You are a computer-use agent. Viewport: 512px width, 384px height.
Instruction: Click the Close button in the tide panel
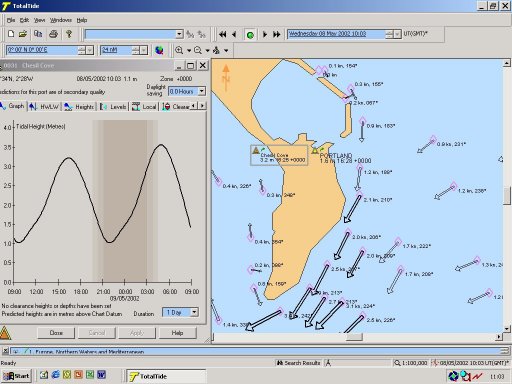56,333
